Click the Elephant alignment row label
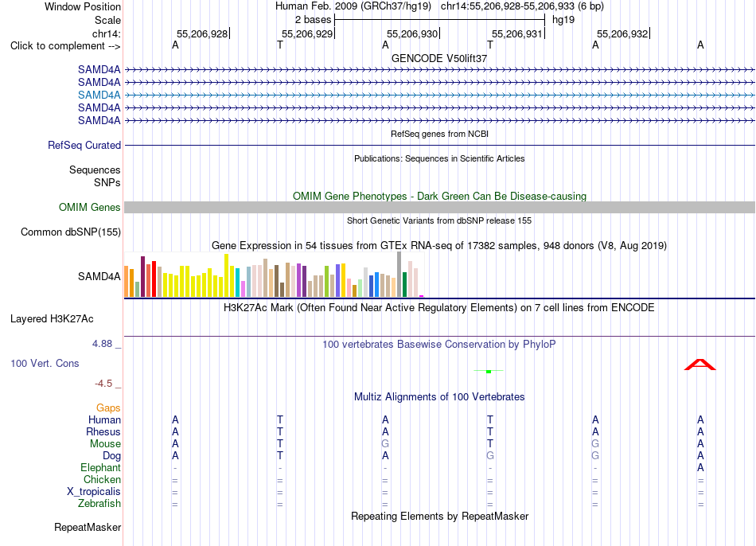This screenshot has width=756, height=546. point(100,468)
